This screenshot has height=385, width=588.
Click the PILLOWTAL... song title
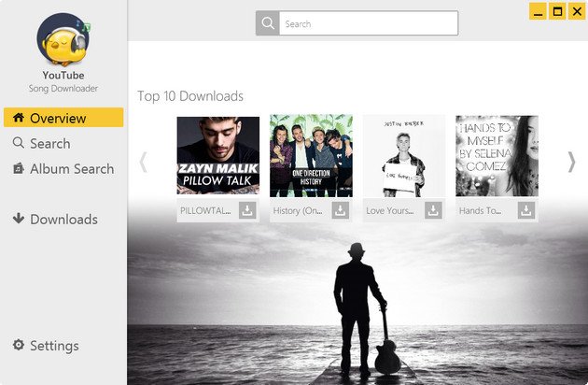coord(205,210)
